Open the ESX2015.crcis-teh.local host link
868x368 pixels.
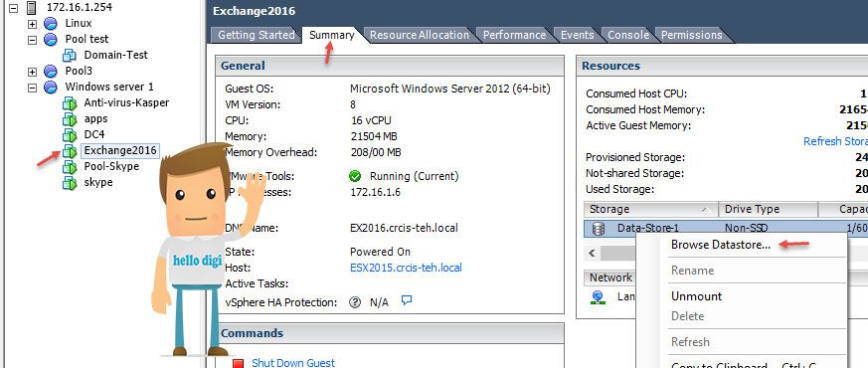point(406,268)
